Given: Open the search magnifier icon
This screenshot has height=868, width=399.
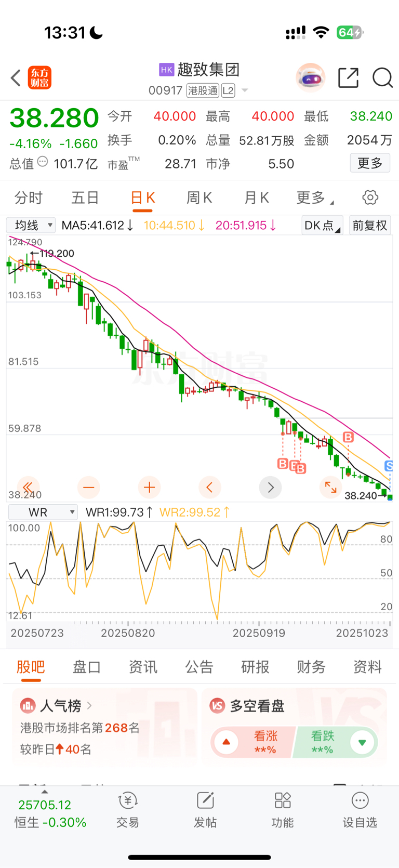Looking at the screenshot, I should click(382, 78).
